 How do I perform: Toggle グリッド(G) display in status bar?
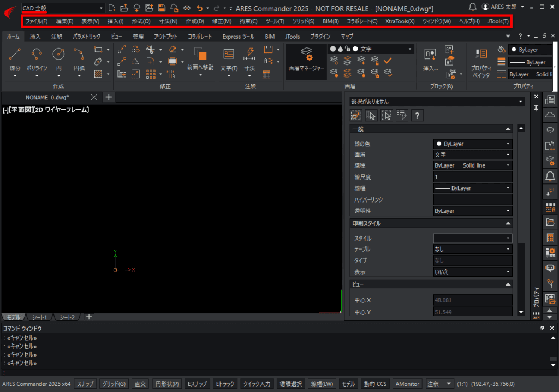point(115,384)
